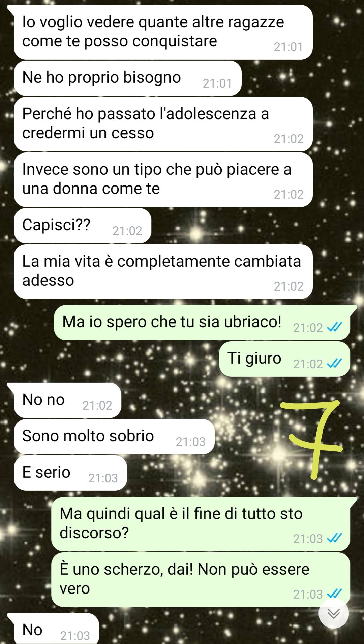Viewport: 364px width, 644px height.
Task: Select the "Ma io spero che tu sia ubriaco!" bubble
Action: point(202,323)
